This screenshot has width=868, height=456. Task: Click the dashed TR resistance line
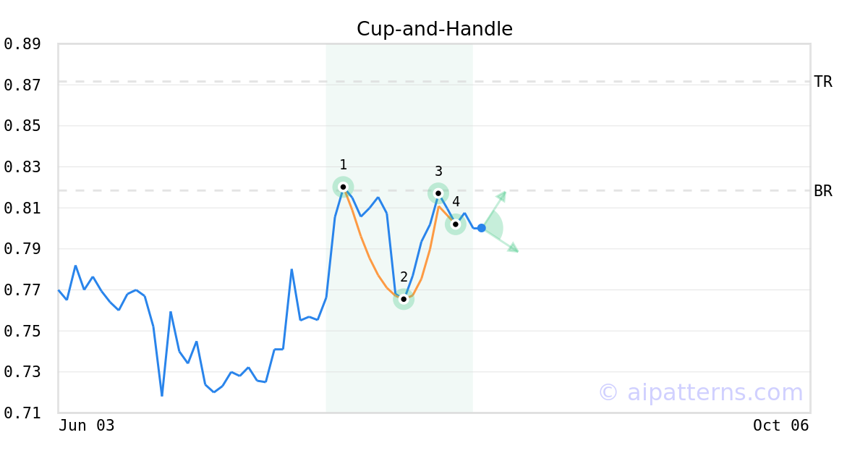tap(434, 82)
